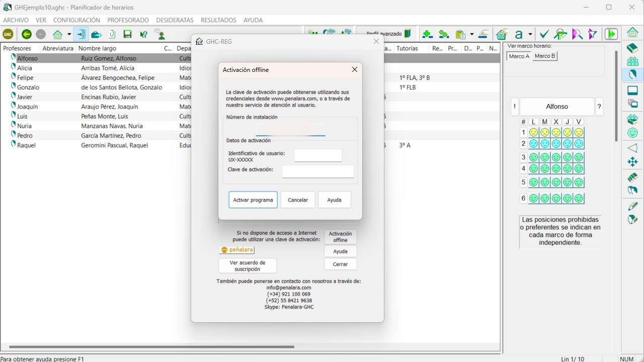This screenshot has width=644, height=362.
Task: Click the yellow back arrow icon
Action: coord(26,34)
